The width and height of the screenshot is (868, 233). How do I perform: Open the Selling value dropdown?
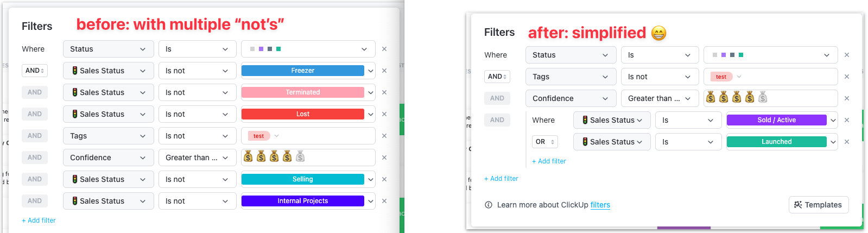coord(308,179)
